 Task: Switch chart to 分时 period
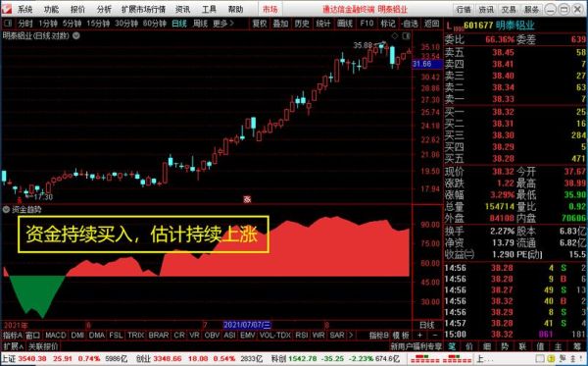pyautogui.click(x=25, y=24)
